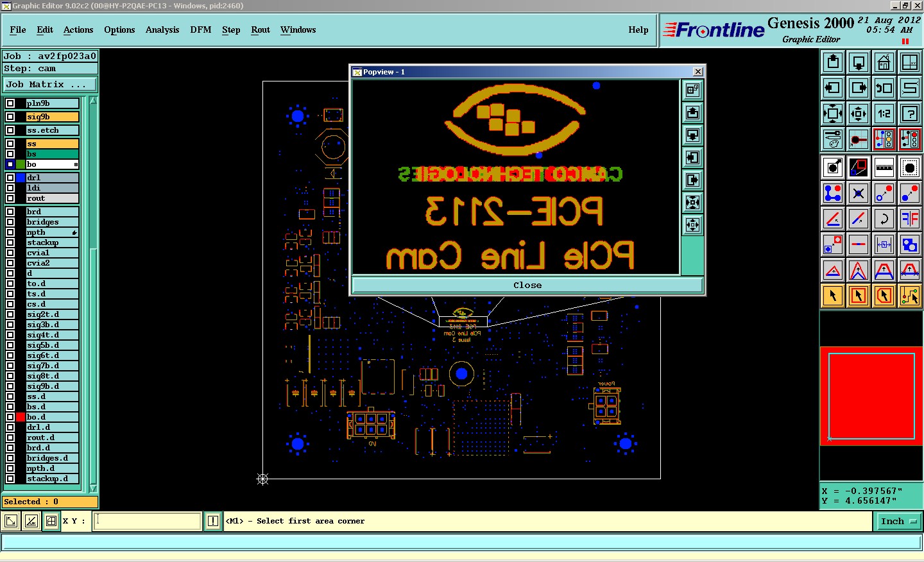Open the Edit menu
Screen dimensions: 924x562
45,30
